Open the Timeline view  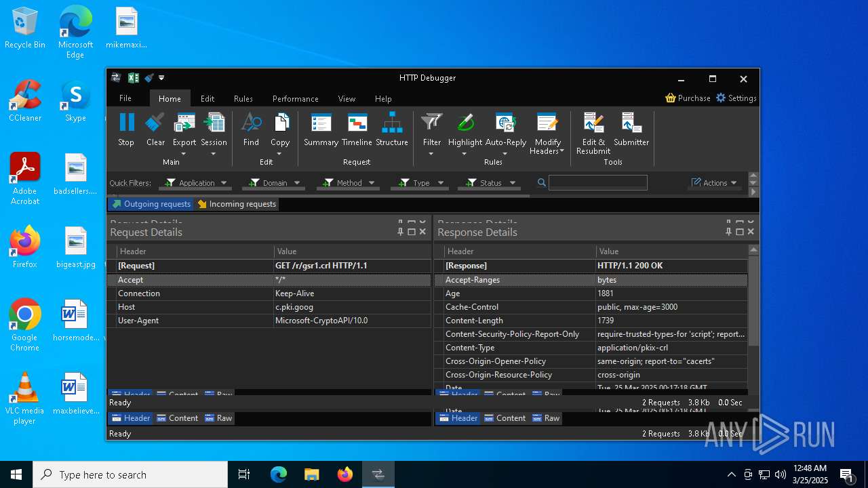click(x=357, y=129)
